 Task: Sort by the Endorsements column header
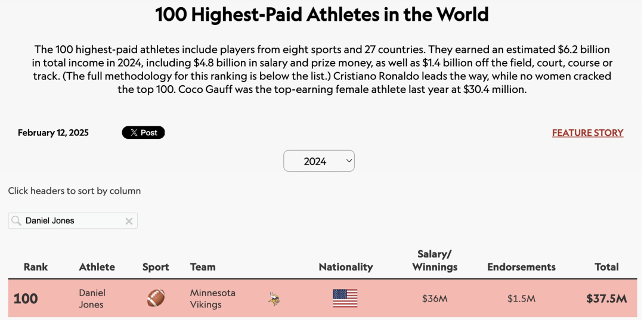521,267
